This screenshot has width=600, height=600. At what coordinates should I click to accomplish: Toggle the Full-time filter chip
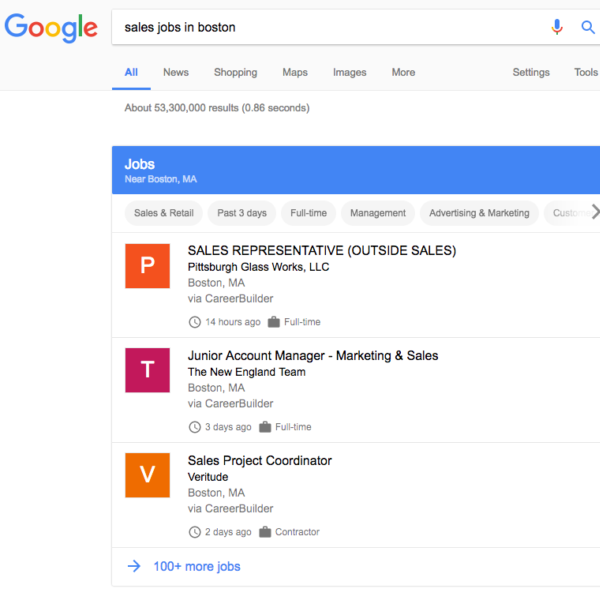pos(308,213)
